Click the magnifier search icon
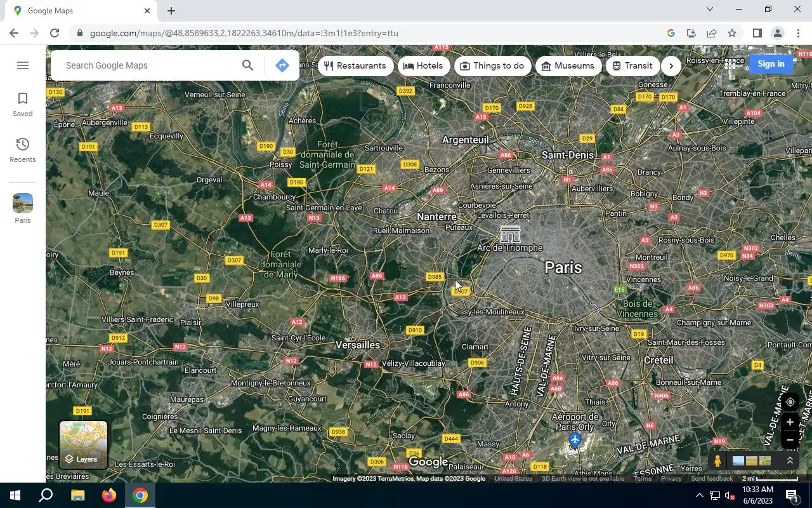 (248, 65)
